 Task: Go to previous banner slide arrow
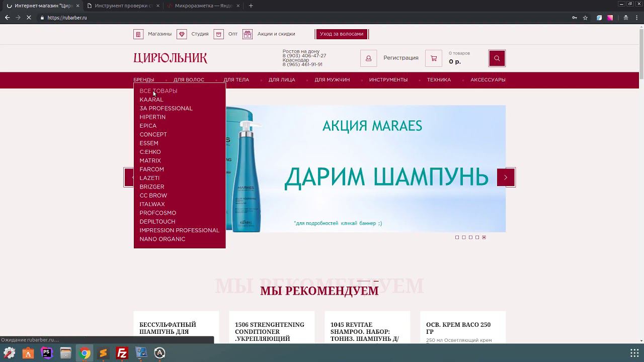[129, 177]
